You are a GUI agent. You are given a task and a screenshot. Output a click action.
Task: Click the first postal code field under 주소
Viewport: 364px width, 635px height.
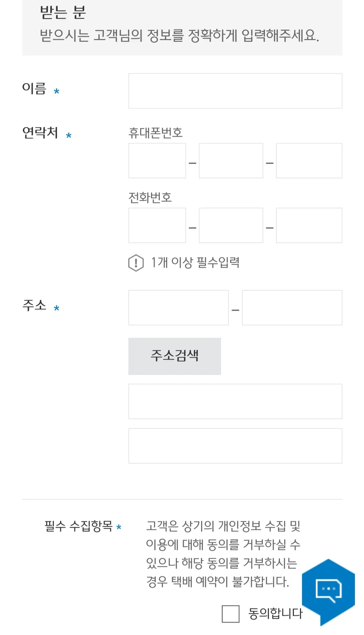point(178,308)
